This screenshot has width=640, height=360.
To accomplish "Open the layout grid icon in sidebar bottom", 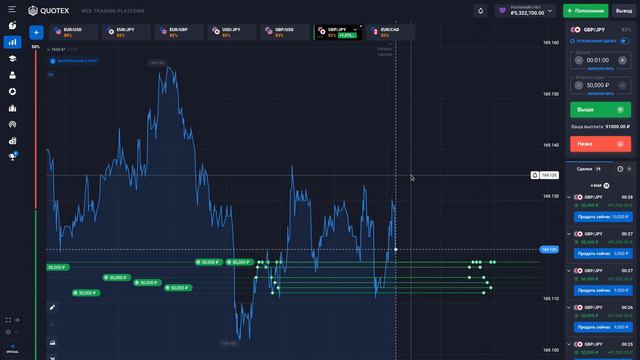I will tap(8, 320).
